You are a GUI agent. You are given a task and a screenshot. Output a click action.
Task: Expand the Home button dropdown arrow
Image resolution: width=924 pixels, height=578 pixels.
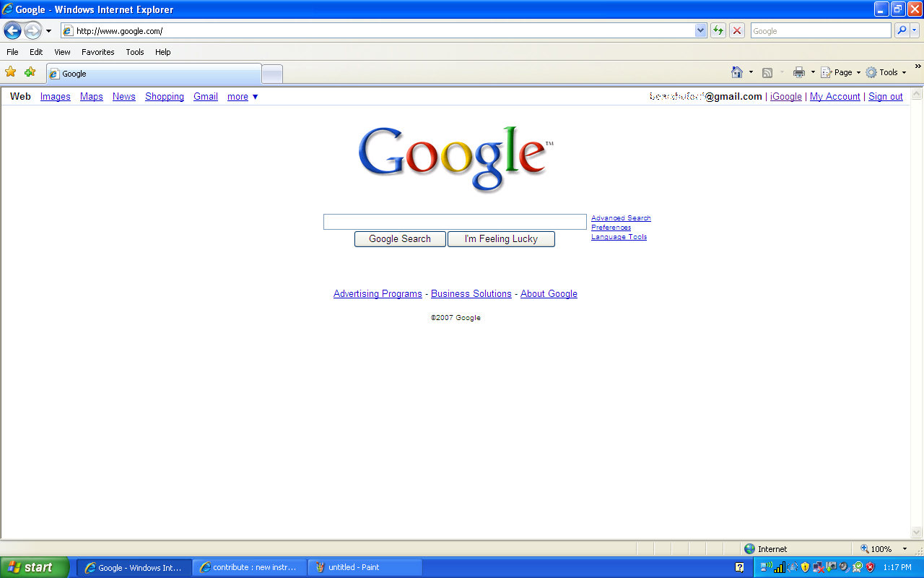pyautogui.click(x=751, y=72)
